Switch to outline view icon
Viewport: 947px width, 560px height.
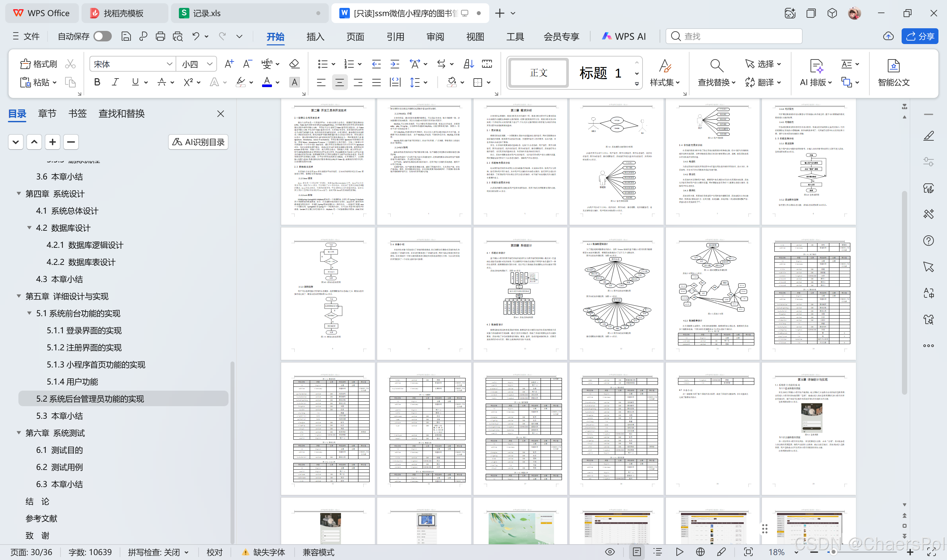point(658,552)
